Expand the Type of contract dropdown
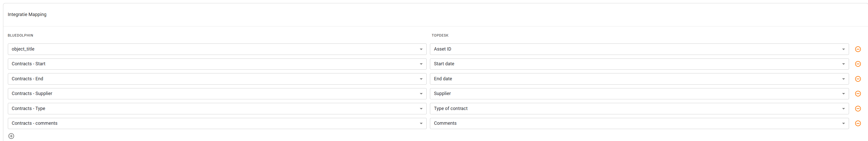The height and width of the screenshot is (141, 868). [x=639, y=108]
